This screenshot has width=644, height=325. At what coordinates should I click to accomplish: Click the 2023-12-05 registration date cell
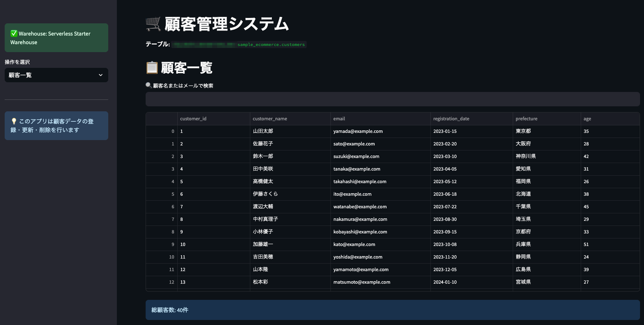click(472, 270)
